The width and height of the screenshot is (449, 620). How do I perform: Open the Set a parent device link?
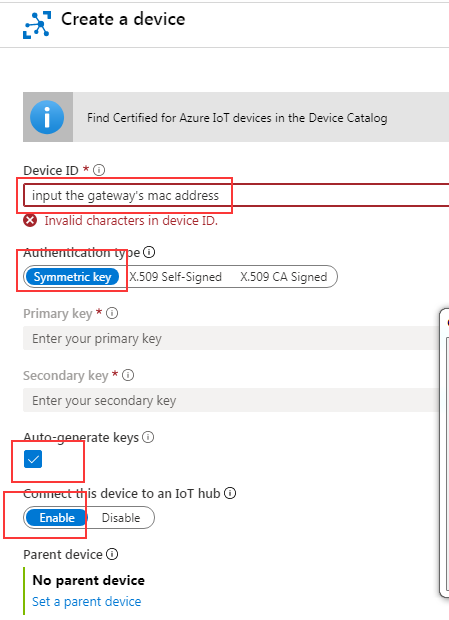(x=87, y=601)
